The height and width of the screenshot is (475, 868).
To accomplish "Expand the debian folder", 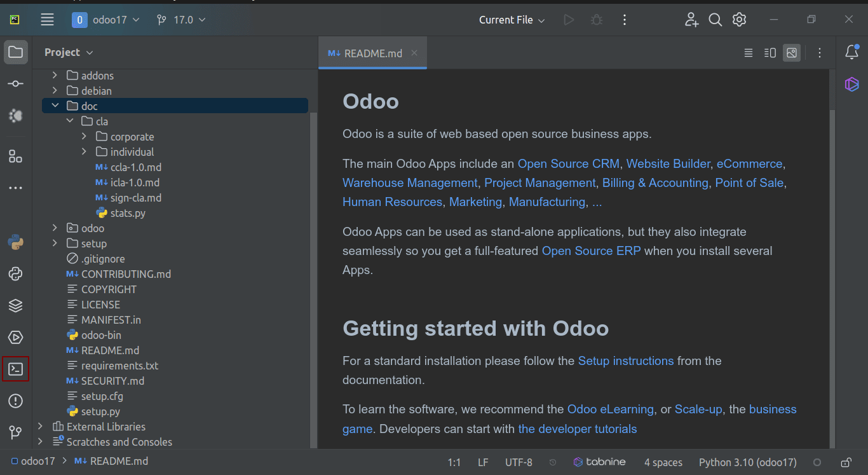I will [x=55, y=90].
